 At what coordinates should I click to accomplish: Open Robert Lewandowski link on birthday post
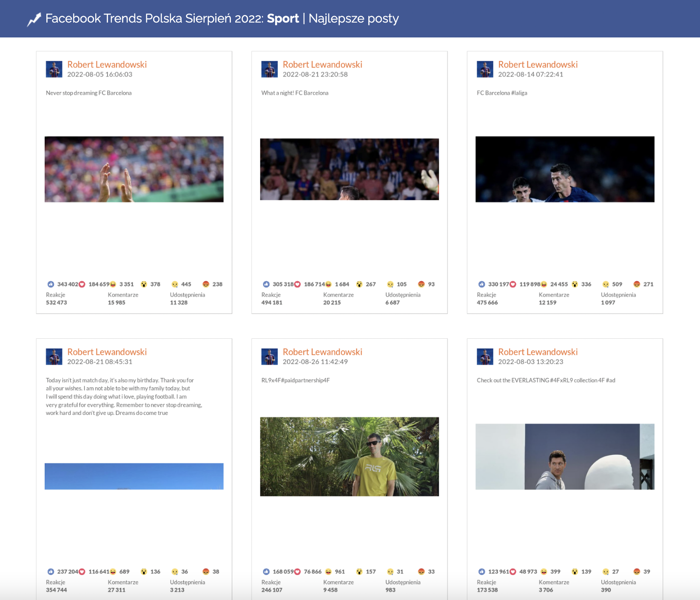(107, 352)
